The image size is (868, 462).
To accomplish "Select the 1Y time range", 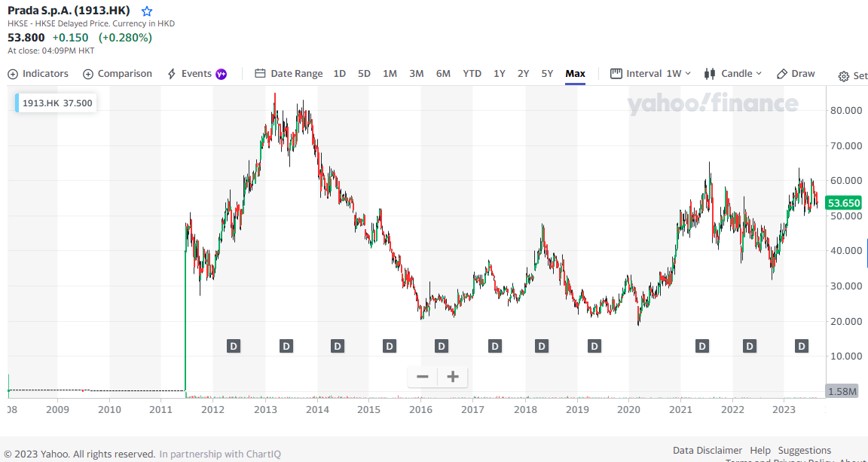I will click(500, 74).
